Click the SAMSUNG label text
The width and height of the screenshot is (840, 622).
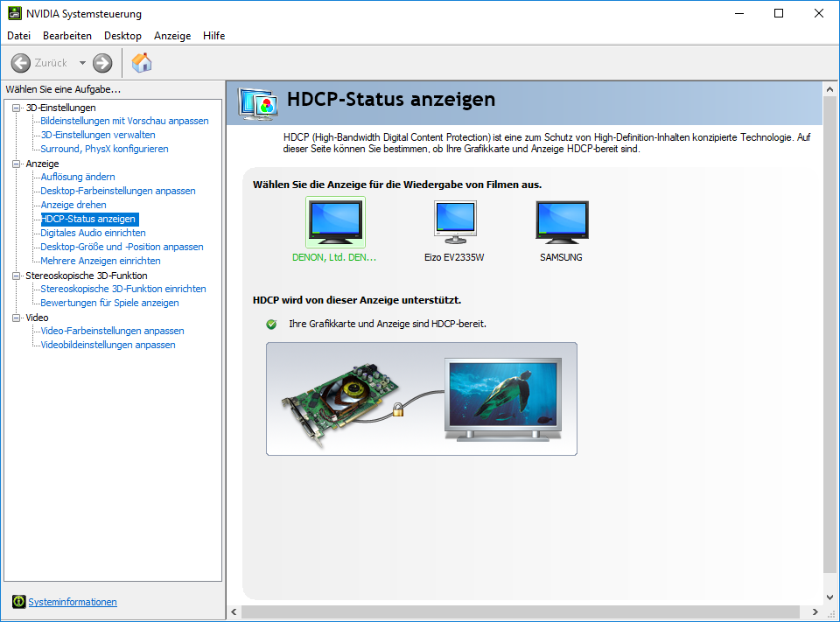561,258
